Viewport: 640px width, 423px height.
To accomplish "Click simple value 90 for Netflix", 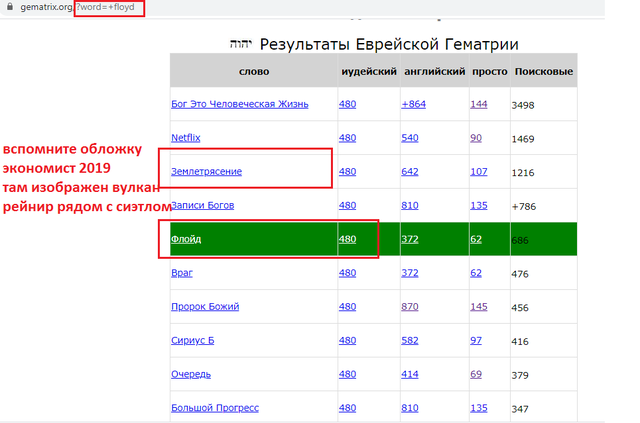I will pyautogui.click(x=476, y=138).
